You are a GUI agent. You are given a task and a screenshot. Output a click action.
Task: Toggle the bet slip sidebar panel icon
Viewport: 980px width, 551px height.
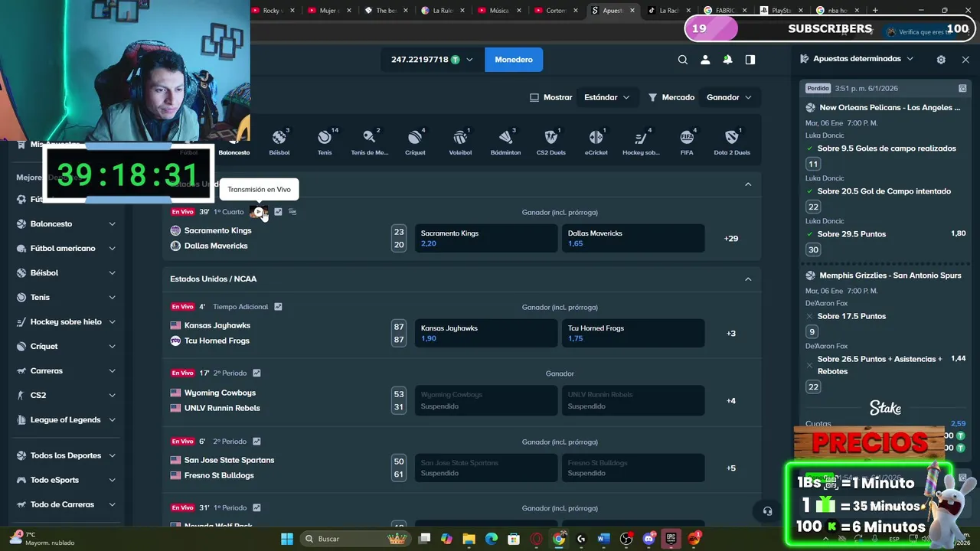point(750,60)
